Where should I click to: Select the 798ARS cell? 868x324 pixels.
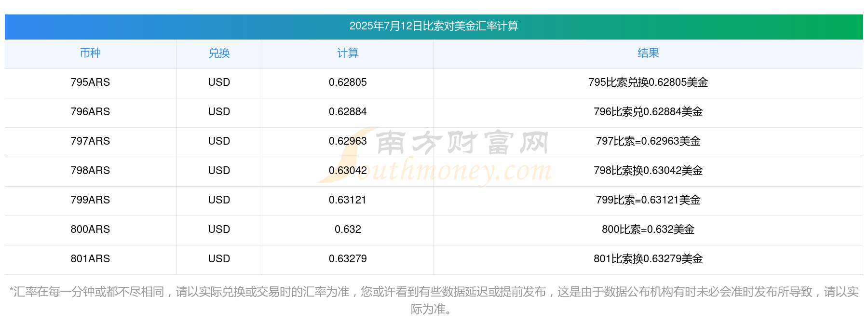pos(90,171)
